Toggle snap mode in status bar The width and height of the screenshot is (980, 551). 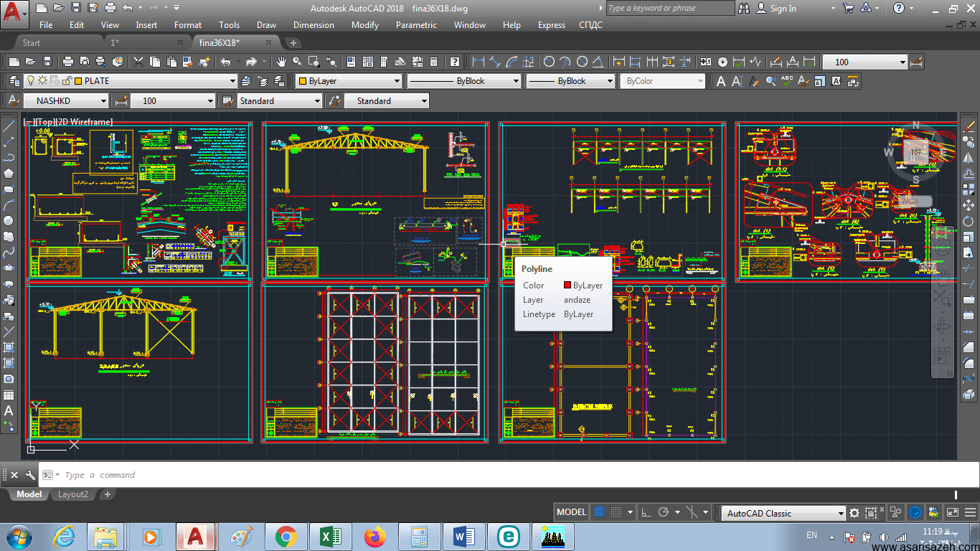[x=616, y=512]
